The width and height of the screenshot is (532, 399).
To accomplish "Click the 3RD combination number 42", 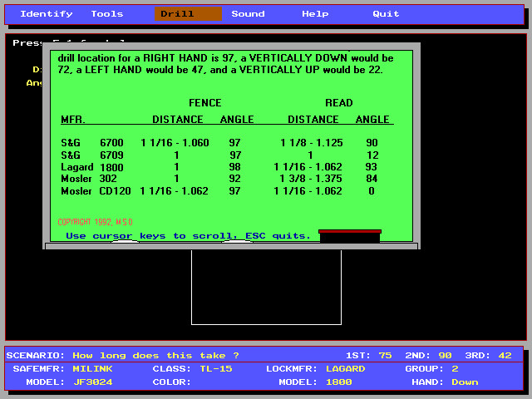I will click(x=505, y=356).
